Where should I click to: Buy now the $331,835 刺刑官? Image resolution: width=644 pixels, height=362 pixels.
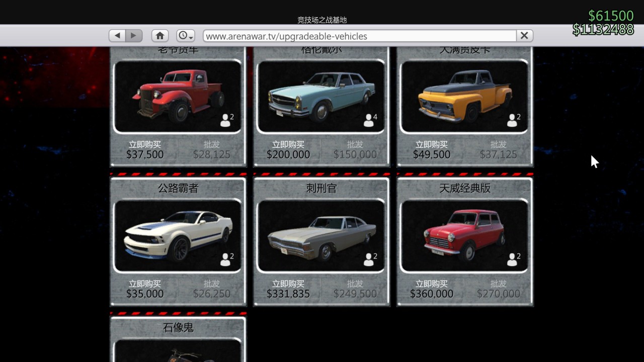[x=288, y=289]
